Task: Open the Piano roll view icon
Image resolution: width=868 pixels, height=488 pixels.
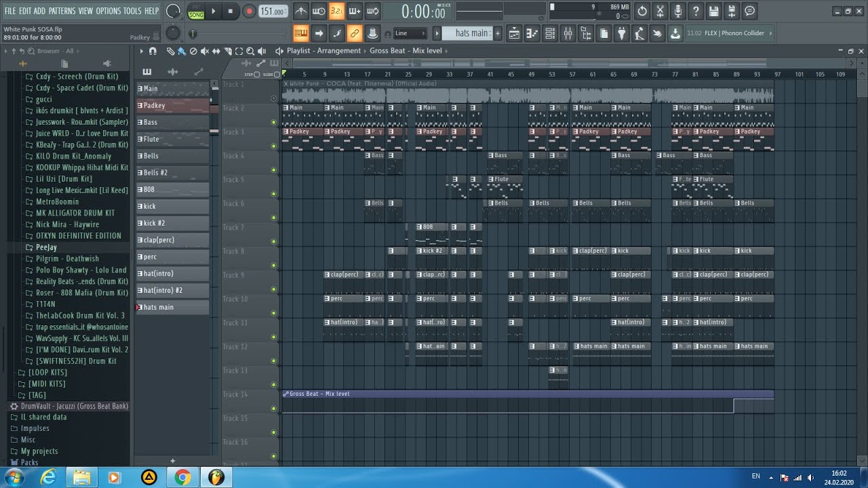Action: (532, 33)
